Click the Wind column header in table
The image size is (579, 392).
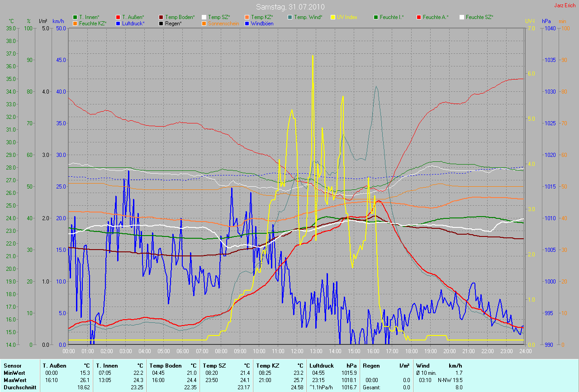tap(422, 365)
